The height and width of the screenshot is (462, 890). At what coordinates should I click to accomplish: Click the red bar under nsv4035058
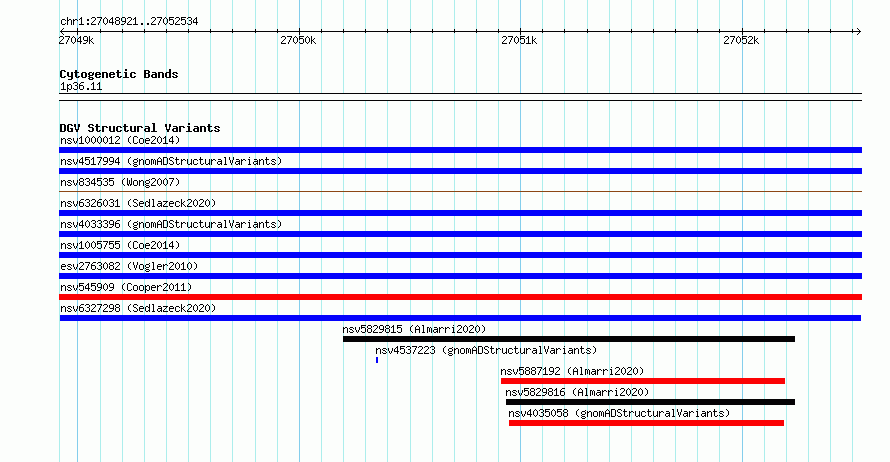(646, 423)
